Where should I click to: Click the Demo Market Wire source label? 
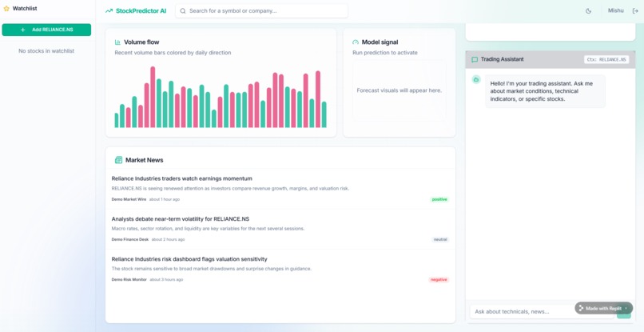coord(129,199)
